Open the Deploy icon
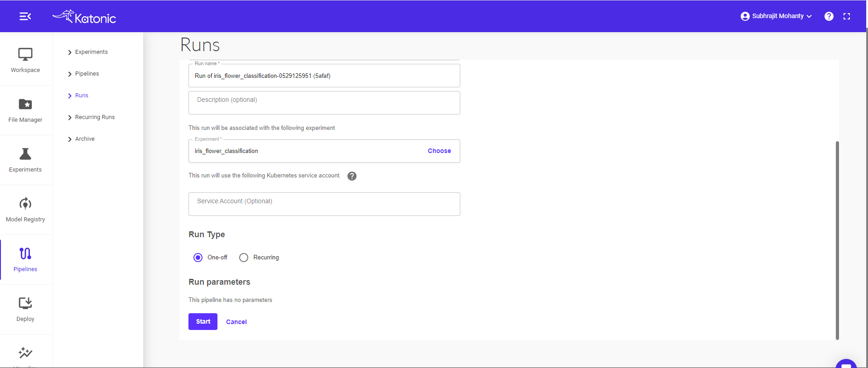 point(25,303)
